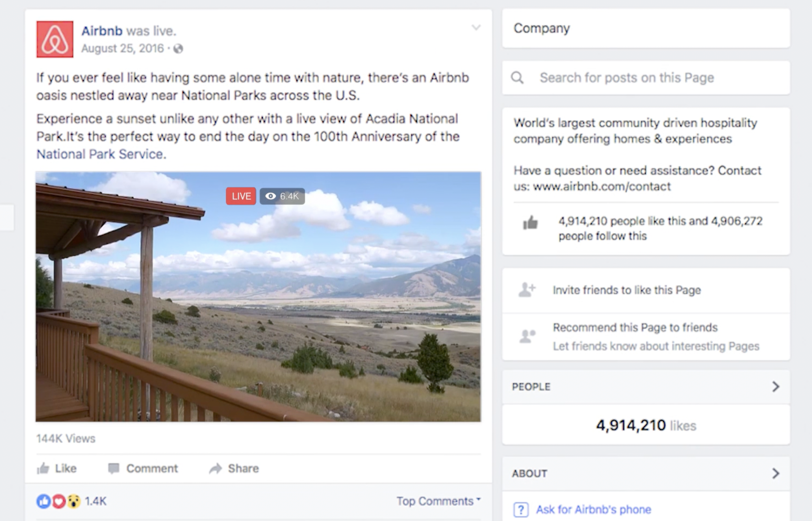Click the Airbnb logo profile picture
Viewport: 812px width, 521px height.
coord(55,39)
